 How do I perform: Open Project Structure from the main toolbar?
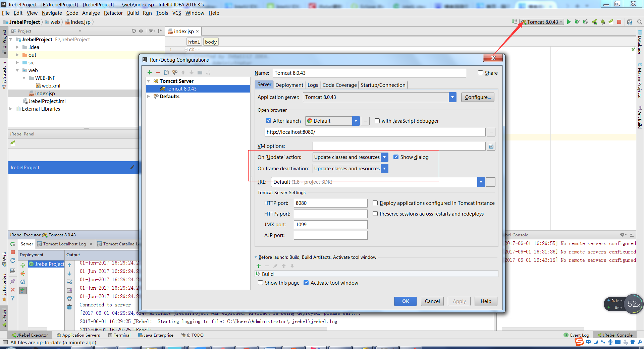click(630, 22)
